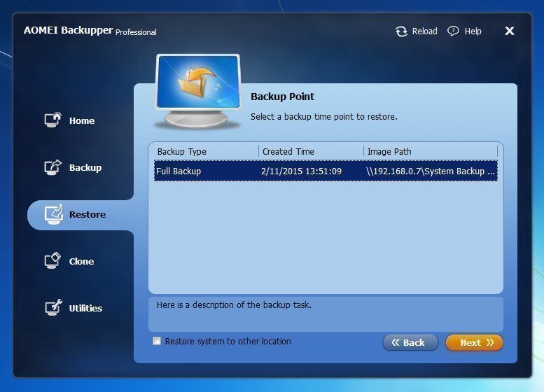Go Back to previous step
Screen dimensions: 544x392
(x=410, y=343)
